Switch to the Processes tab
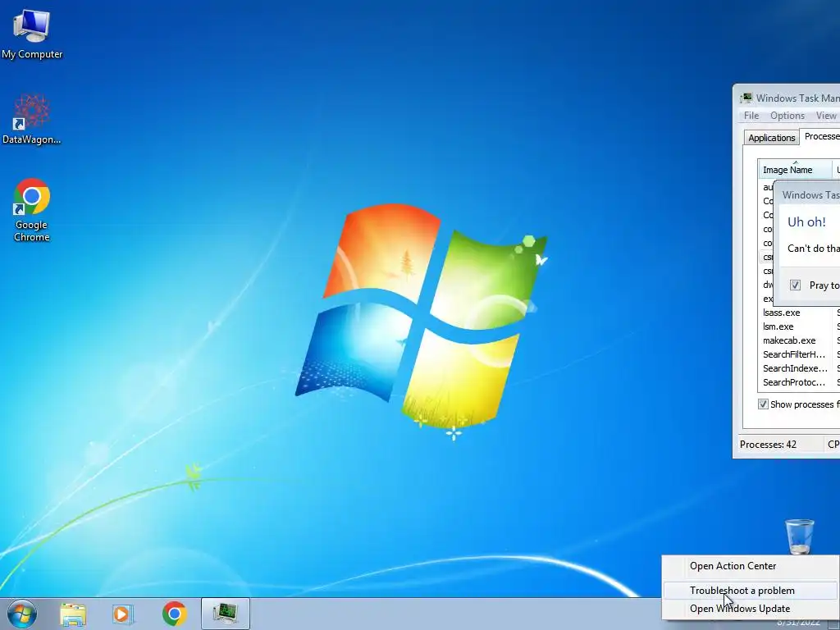Image resolution: width=840 pixels, height=630 pixels. coord(820,137)
